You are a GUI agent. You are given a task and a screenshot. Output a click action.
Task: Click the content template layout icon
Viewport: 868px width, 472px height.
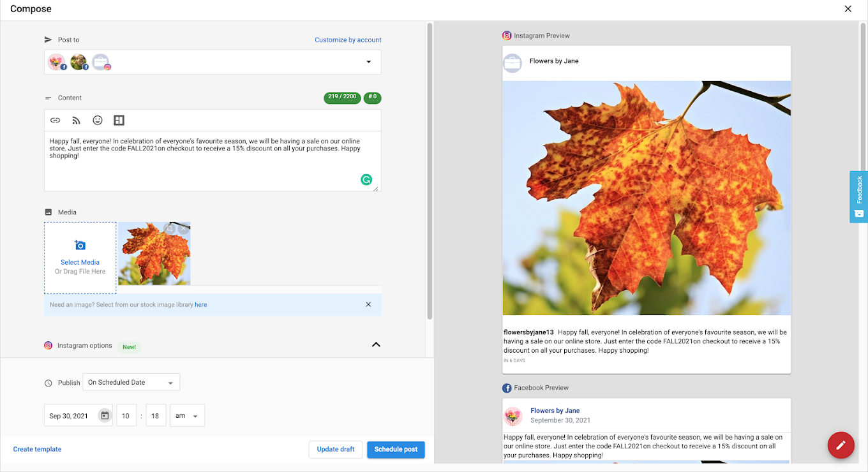pyautogui.click(x=119, y=121)
